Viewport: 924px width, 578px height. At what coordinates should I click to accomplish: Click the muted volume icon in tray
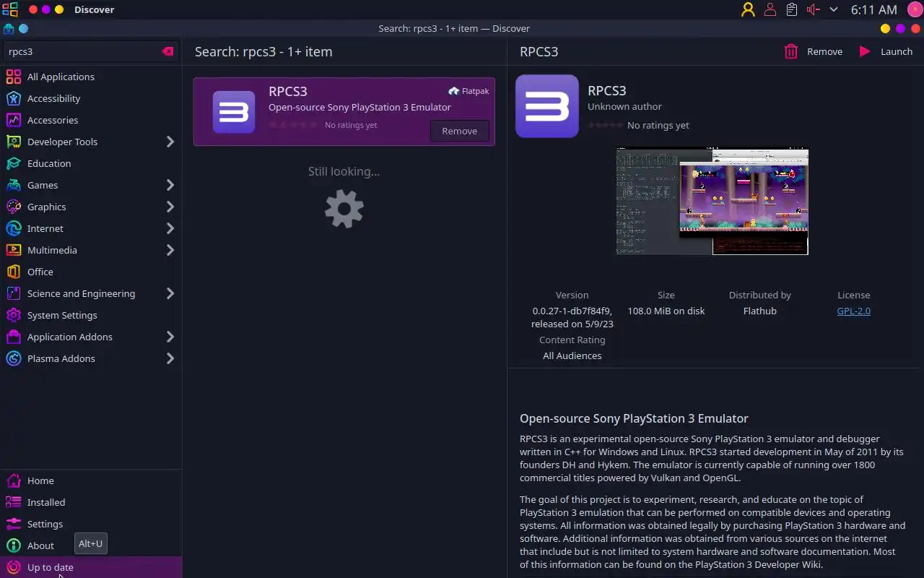(x=813, y=9)
